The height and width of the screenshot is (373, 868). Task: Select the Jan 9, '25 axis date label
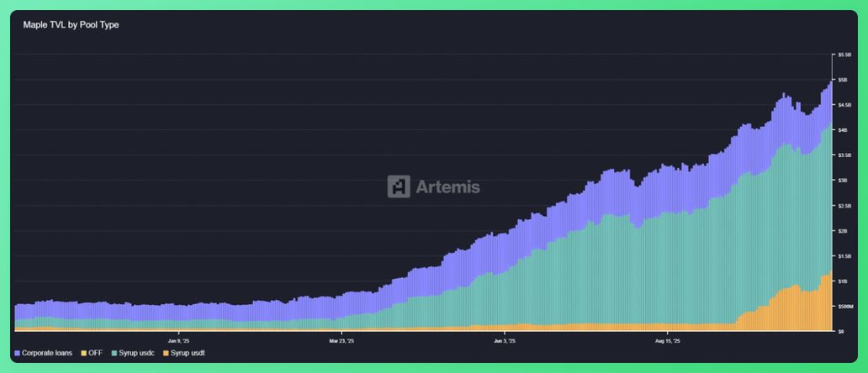(179, 341)
